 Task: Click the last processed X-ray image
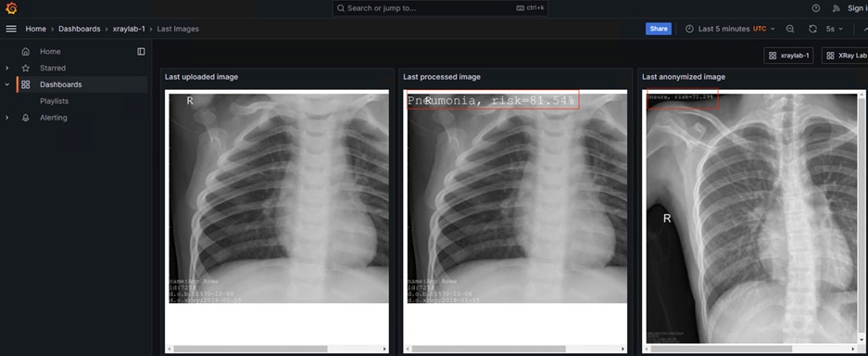coord(517,197)
